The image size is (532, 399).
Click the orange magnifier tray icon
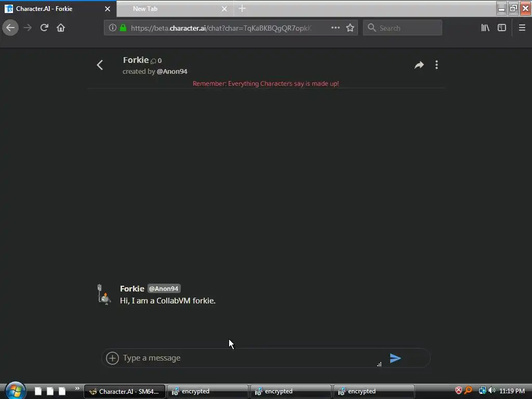click(468, 391)
